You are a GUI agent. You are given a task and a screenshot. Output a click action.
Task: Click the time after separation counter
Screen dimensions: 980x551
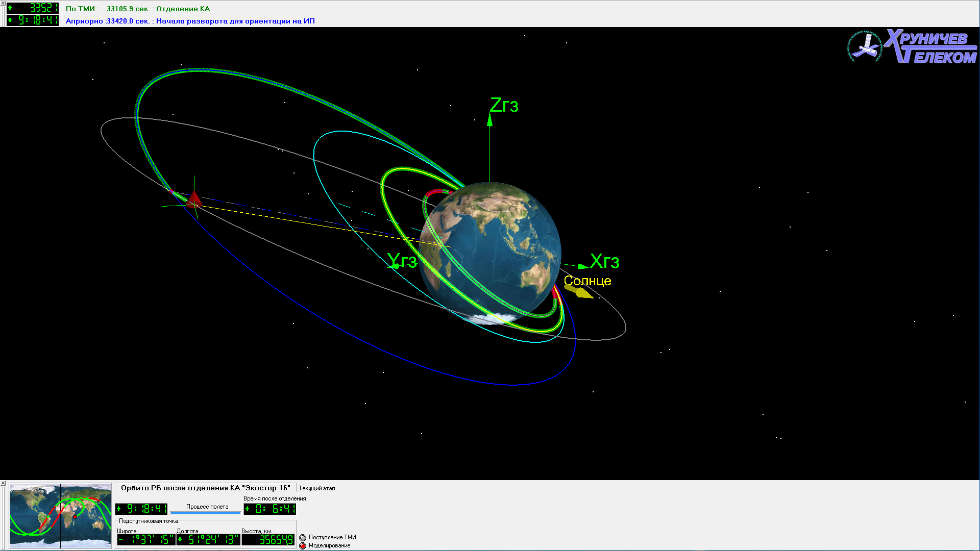click(x=269, y=509)
